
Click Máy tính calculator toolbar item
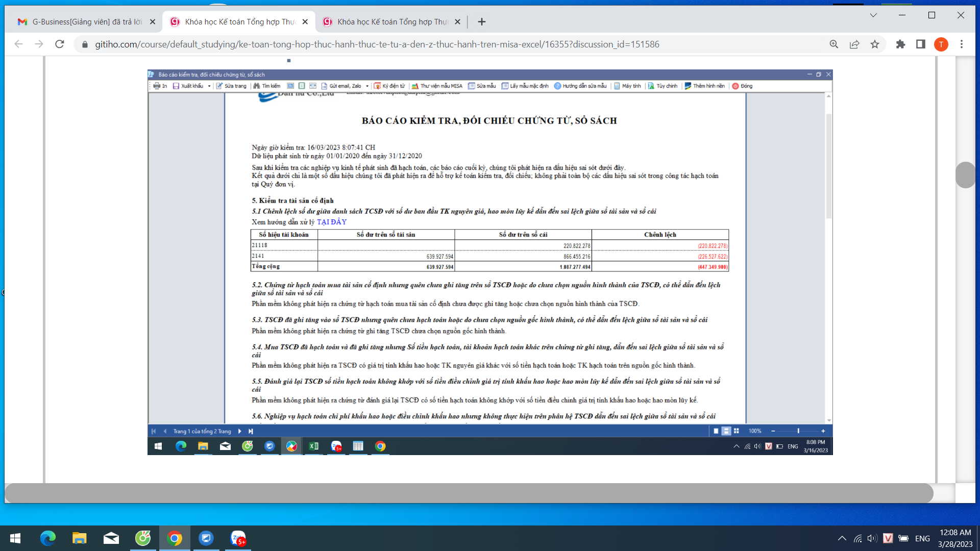pyautogui.click(x=627, y=86)
